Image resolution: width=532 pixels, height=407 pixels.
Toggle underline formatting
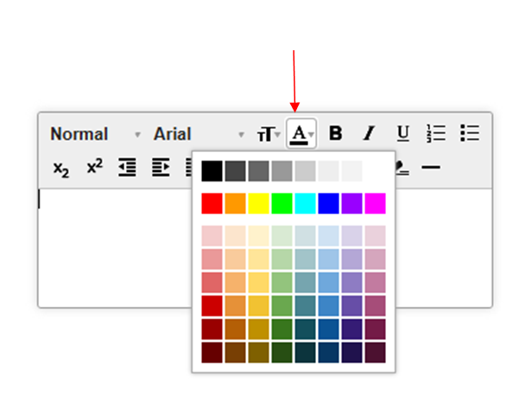[402, 134]
